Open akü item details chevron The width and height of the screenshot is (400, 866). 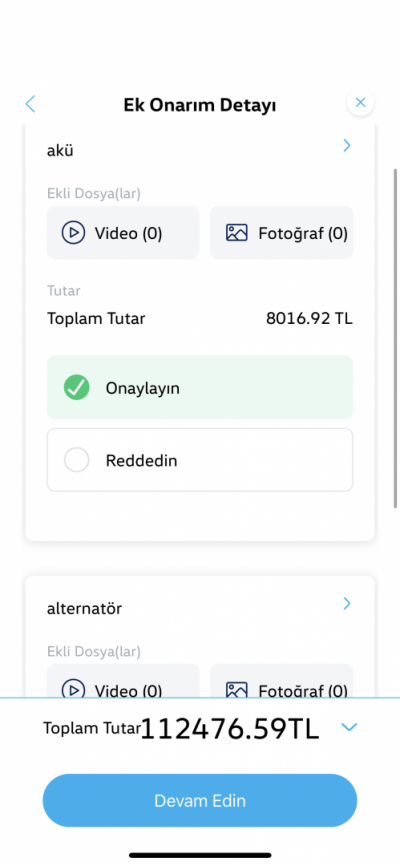(346, 145)
